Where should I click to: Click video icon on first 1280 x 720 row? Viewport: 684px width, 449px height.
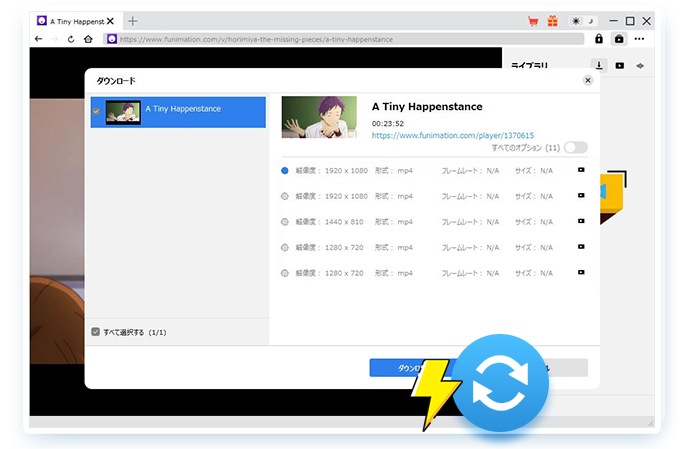(581, 247)
